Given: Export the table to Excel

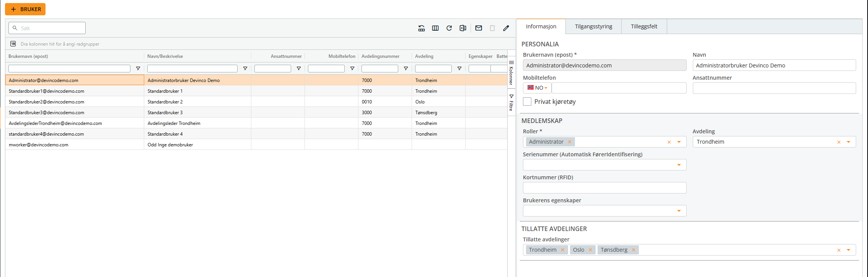Looking at the screenshot, I should [x=463, y=28].
